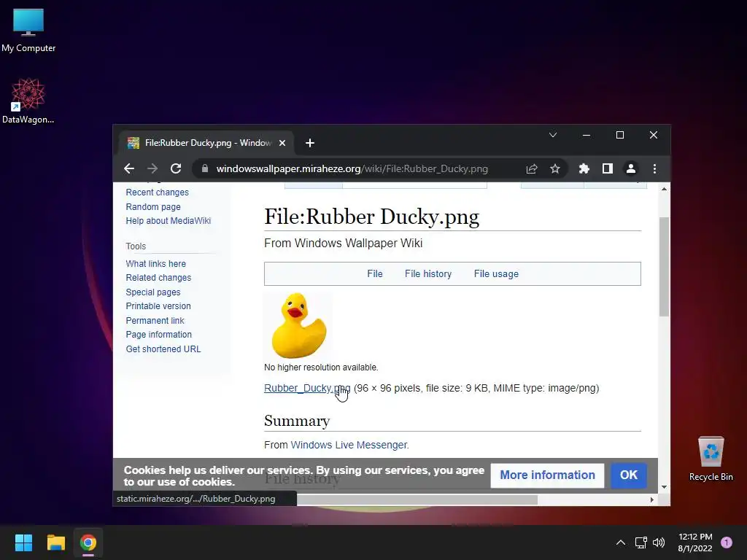Close the File:Rubber Ducky.png tab
Viewport: 747px width, 560px height.
pos(282,143)
